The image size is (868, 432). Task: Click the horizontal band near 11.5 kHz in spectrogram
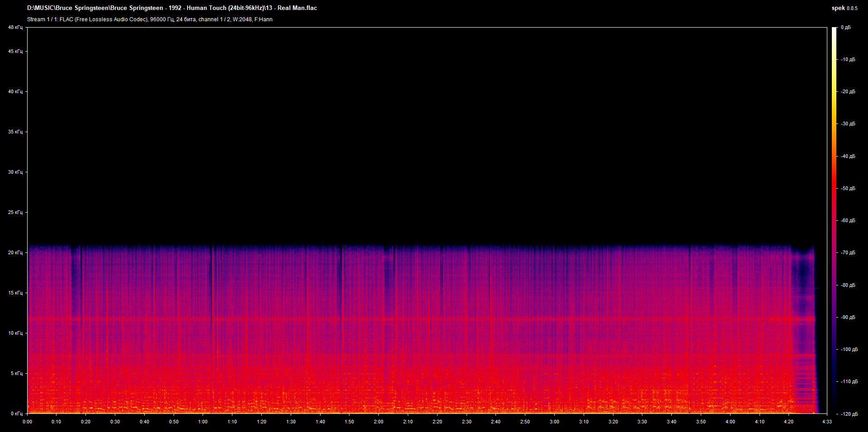click(420, 319)
